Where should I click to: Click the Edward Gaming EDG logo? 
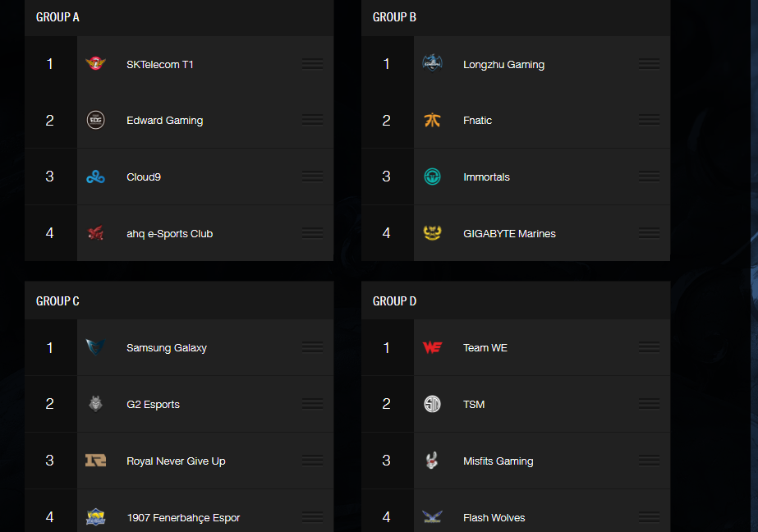pyautogui.click(x=96, y=121)
